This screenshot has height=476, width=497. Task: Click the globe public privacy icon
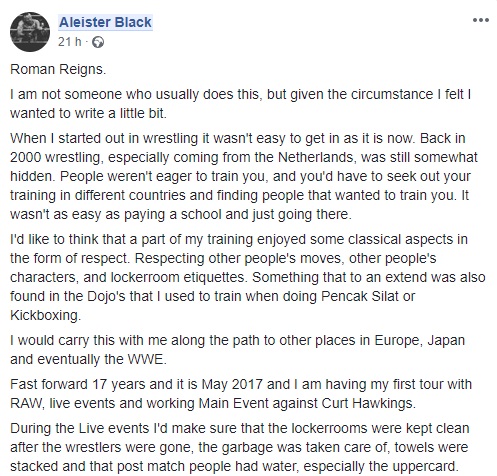(98, 42)
